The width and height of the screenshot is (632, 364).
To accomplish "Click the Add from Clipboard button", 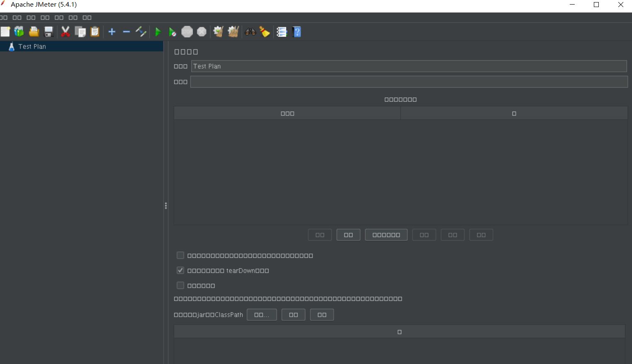I will point(386,235).
